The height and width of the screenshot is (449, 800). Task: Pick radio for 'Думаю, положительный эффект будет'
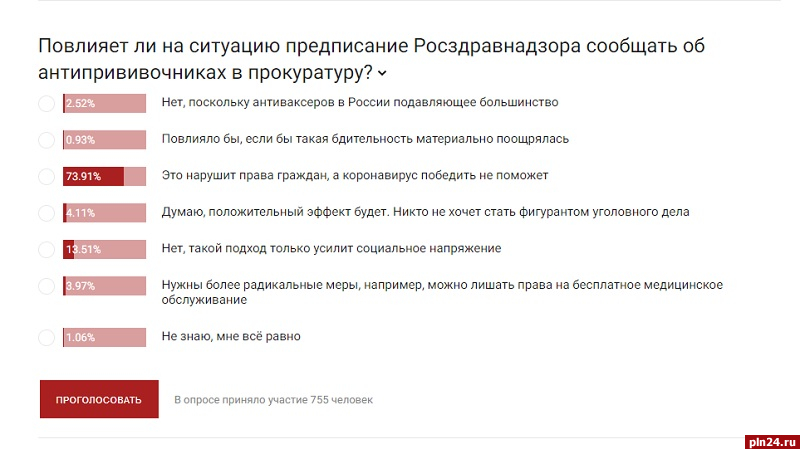click(x=46, y=213)
